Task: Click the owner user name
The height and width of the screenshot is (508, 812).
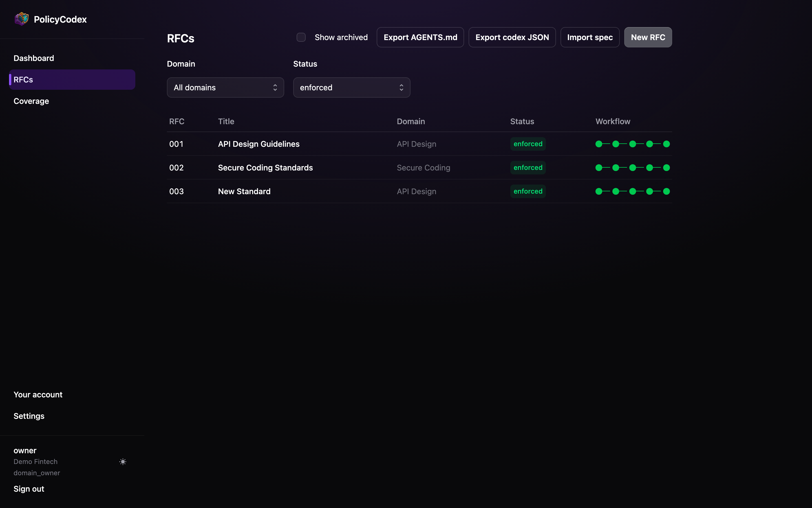Action: pyautogui.click(x=25, y=450)
